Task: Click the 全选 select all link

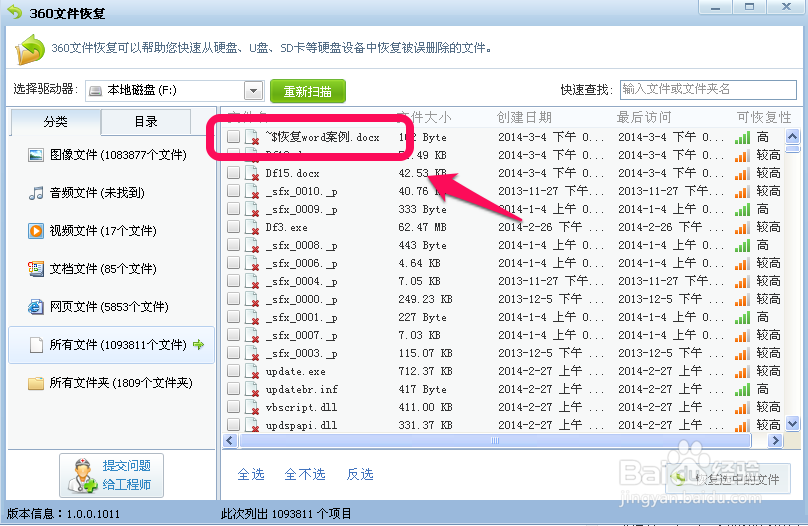Action: 251,474
